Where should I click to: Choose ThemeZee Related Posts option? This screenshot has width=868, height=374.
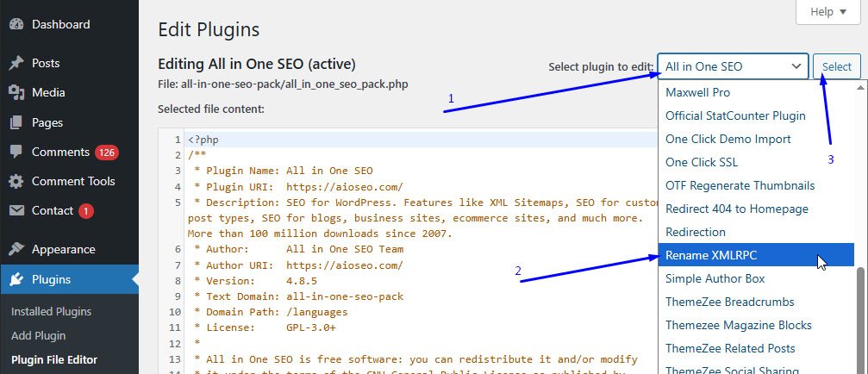[756, 348]
